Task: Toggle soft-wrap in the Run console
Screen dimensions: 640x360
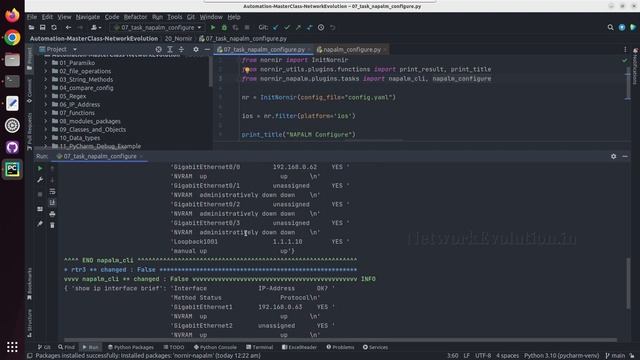Action: coord(52,191)
